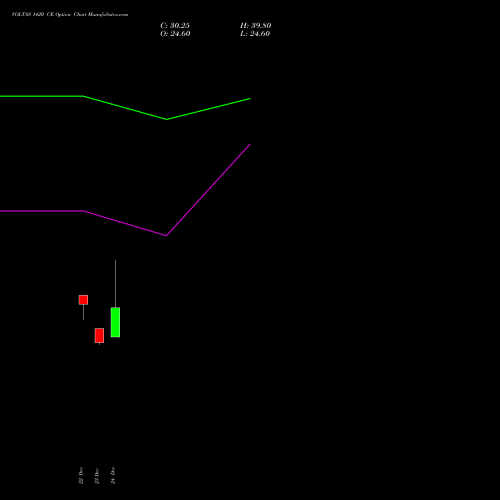The height and width of the screenshot is (500, 500).
Task: Click the VOLTAS 1420 CE chart title
Action: click(70, 14)
